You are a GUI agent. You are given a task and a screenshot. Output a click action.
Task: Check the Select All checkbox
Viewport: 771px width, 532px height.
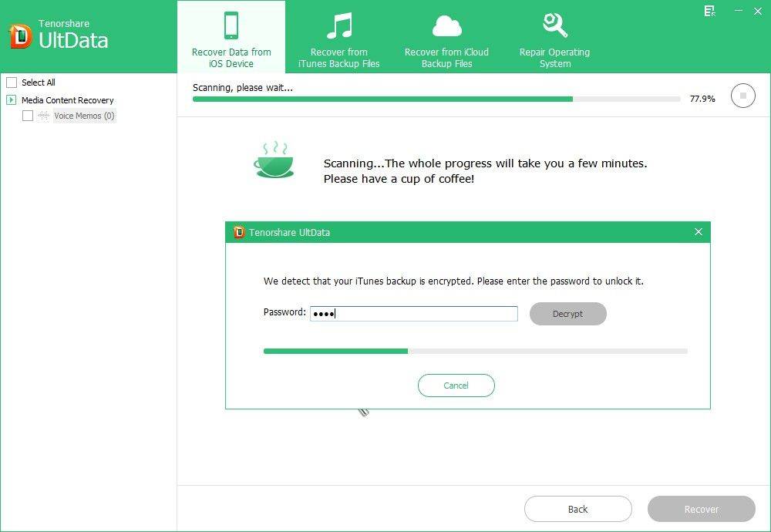[12, 82]
